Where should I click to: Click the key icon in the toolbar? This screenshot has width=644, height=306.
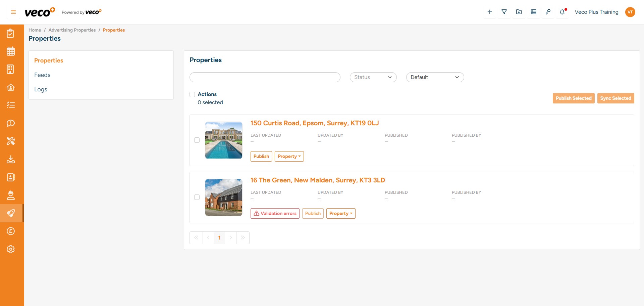(x=548, y=12)
